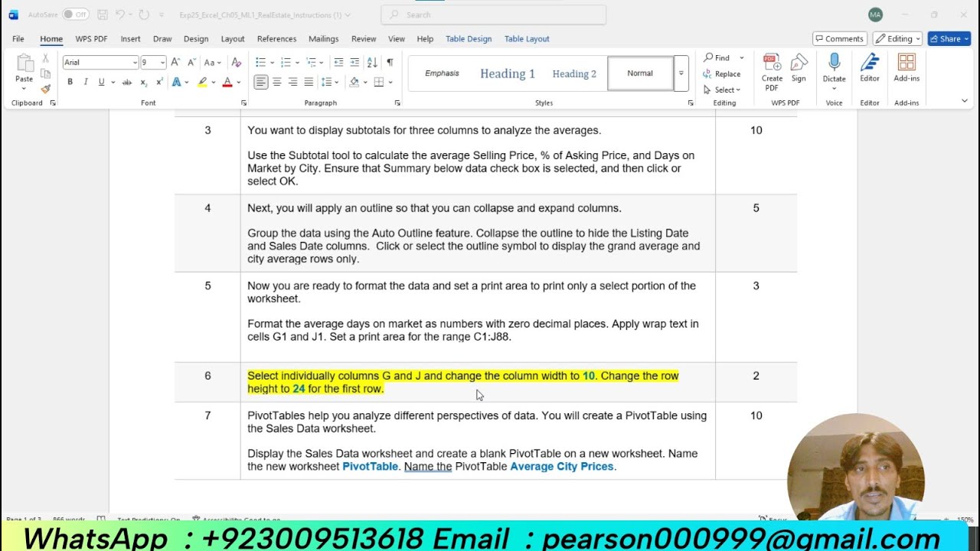Open the Add-ins gallery

906,68
